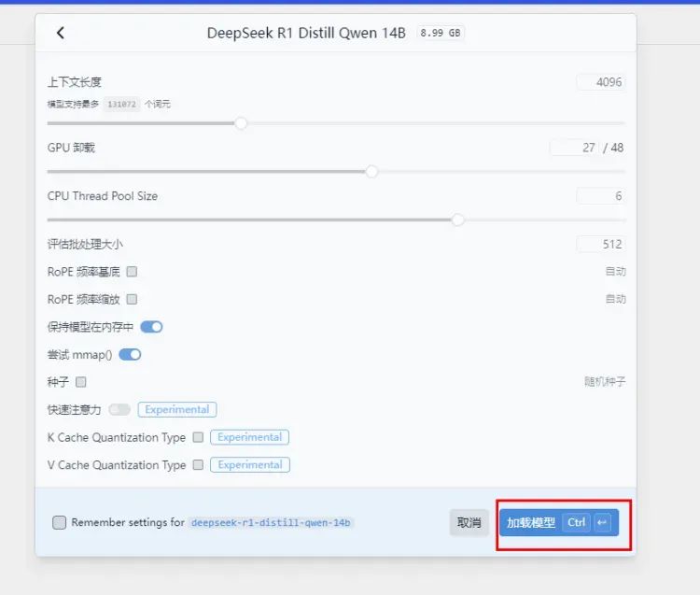This screenshot has width=700, height=595.
Task: Click the / 48 total layers text
Action: tap(613, 148)
